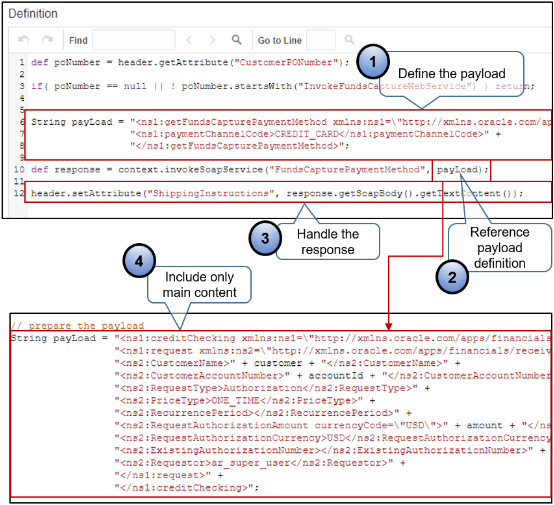Click the Go to Line magnifier icon
The width and height of the screenshot is (554, 505).
(x=349, y=40)
